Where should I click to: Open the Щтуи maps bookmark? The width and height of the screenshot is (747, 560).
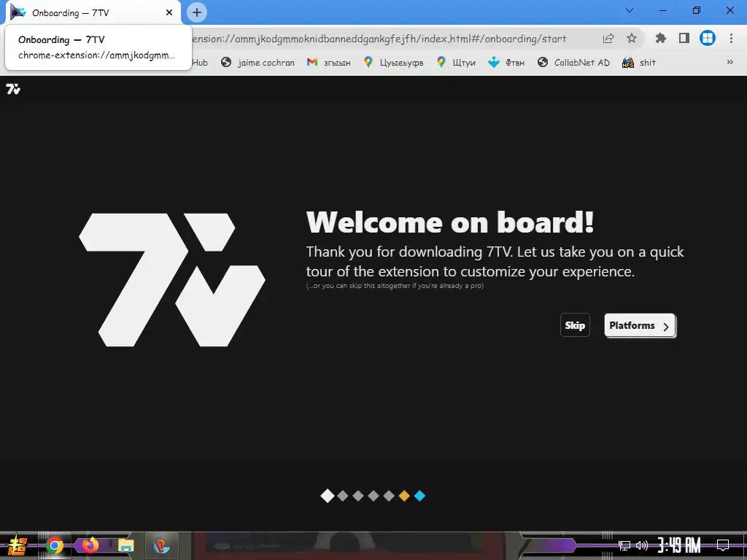[x=456, y=63]
